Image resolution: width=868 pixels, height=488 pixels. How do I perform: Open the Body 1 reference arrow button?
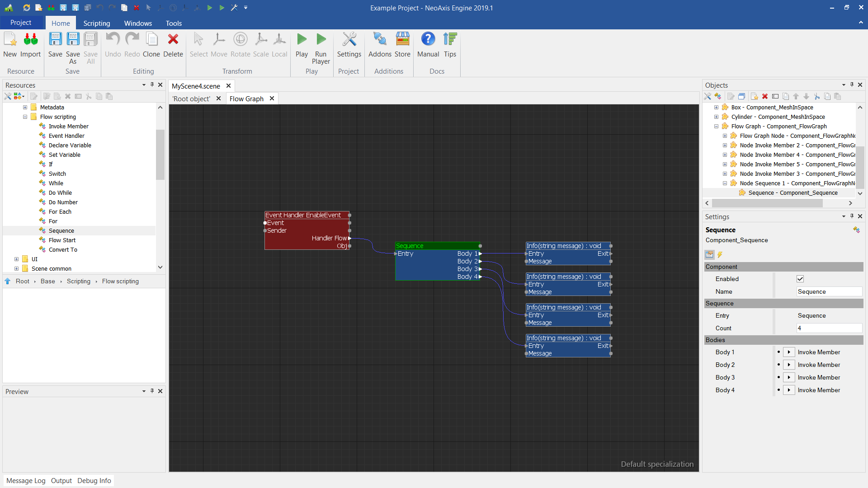(x=789, y=352)
